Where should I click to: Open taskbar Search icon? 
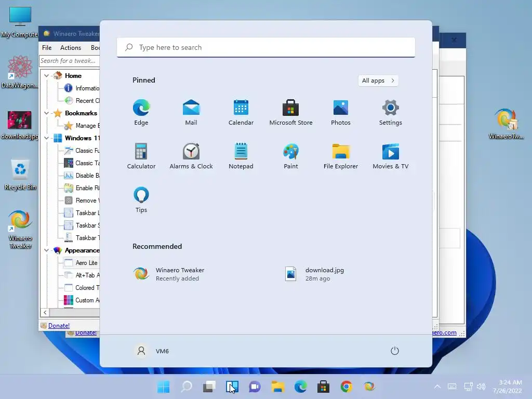click(x=187, y=387)
